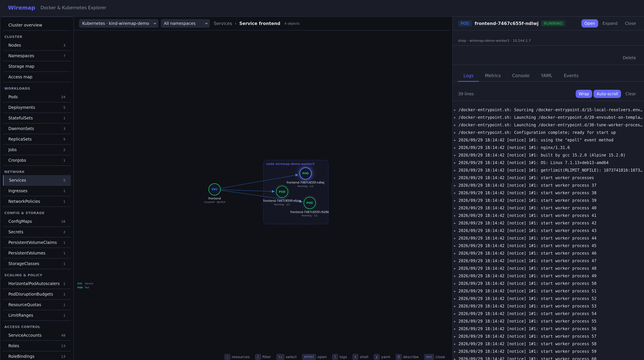Screen dimensions: 644x360
Task: Open the All namespaces dropdown
Action: (185, 23)
